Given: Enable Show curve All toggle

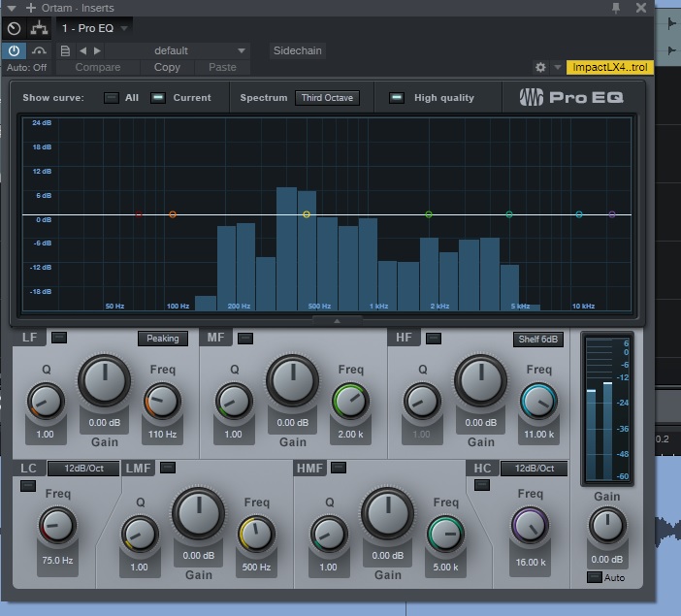Looking at the screenshot, I should coord(112,98).
